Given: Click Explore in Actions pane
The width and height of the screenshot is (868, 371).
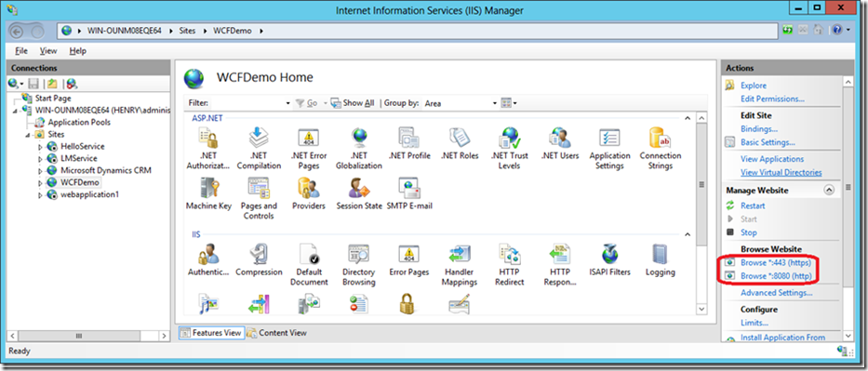Looking at the screenshot, I should [x=754, y=86].
